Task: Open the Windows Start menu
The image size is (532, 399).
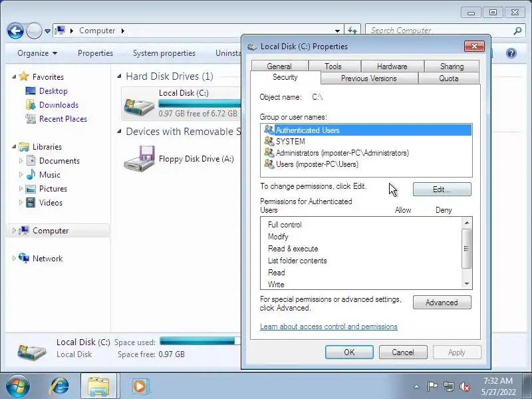Action: pos(18,386)
